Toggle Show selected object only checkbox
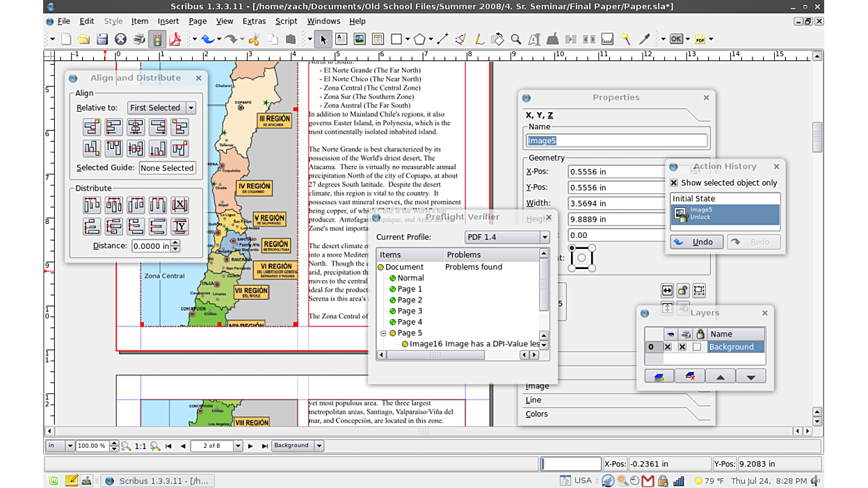The height and width of the screenshot is (488, 868). pos(674,183)
